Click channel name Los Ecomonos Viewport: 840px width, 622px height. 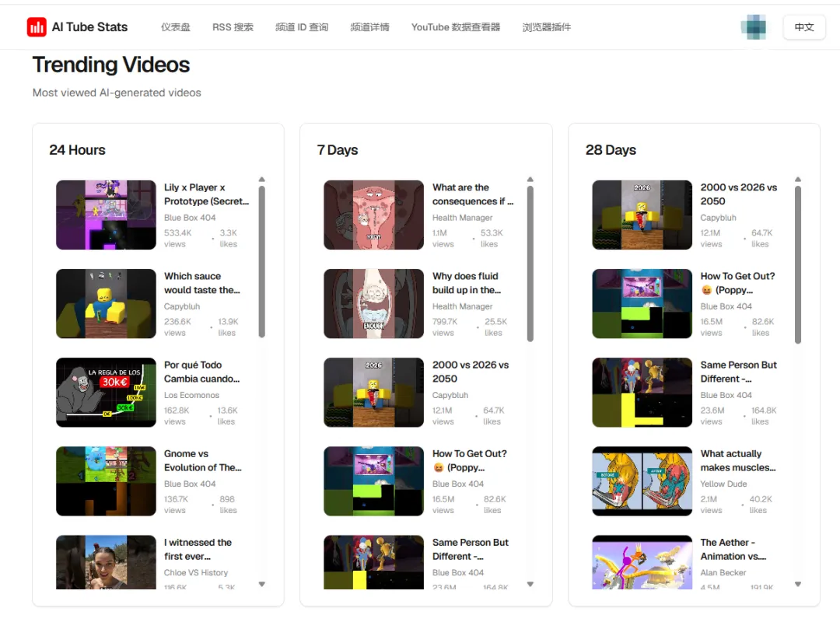click(192, 395)
